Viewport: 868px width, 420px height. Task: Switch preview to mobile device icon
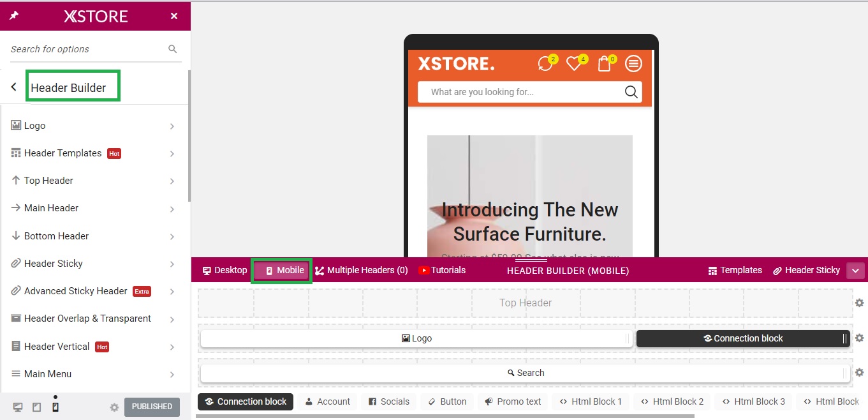click(55, 407)
